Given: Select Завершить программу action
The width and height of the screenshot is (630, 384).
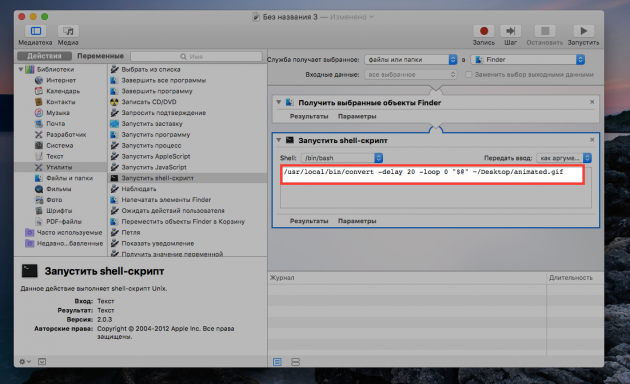Looking at the screenshot, I should [157, 91].
